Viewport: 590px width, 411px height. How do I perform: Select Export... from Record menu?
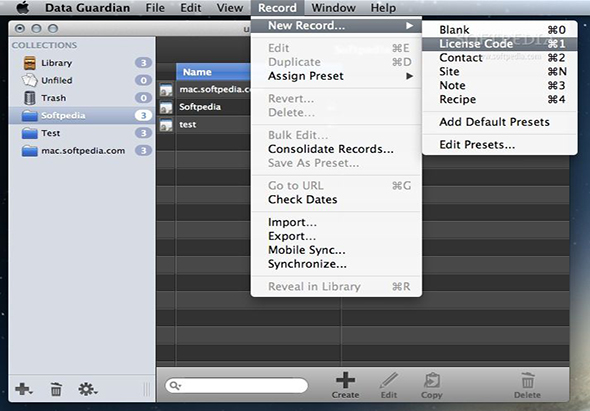pyautogui.click(x=336, y=236)
